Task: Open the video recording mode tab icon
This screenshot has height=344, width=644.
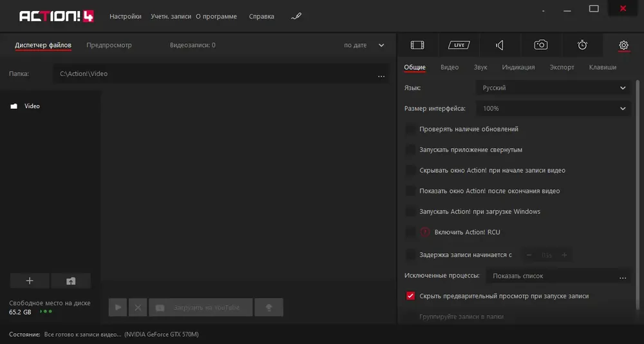Action: (417, 45)
